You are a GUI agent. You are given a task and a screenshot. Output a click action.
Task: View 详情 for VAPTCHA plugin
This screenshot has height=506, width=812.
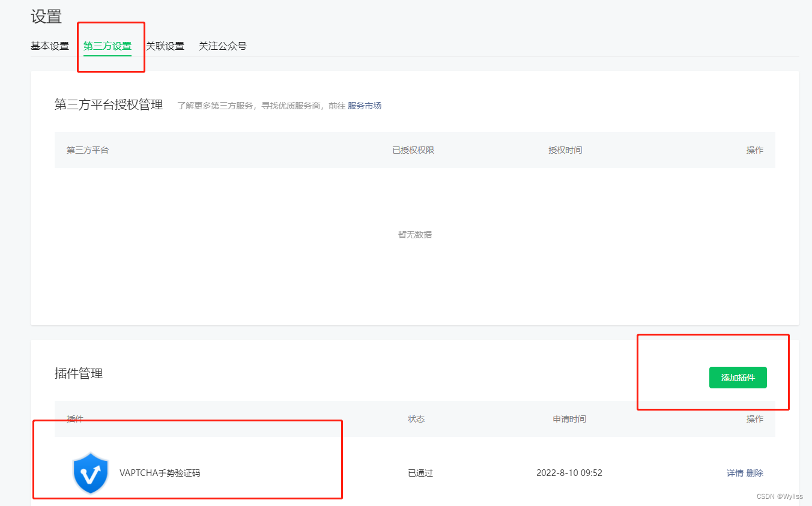click(735, 473)
